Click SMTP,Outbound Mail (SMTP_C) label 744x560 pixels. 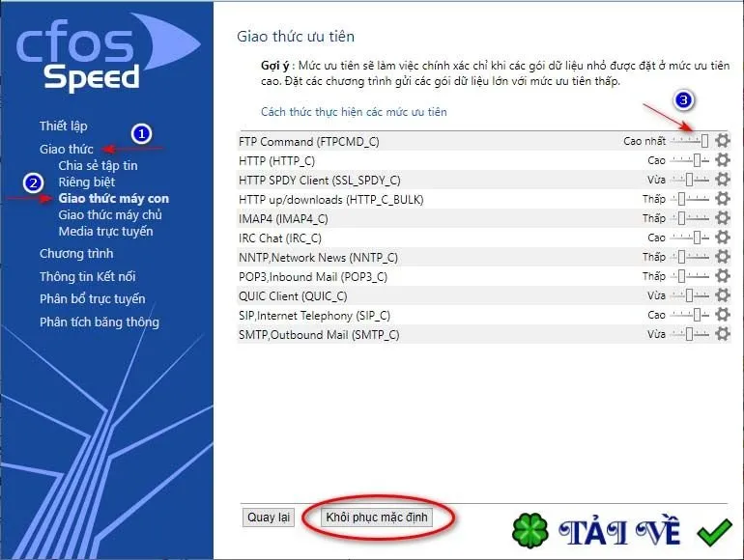[319, 335]
